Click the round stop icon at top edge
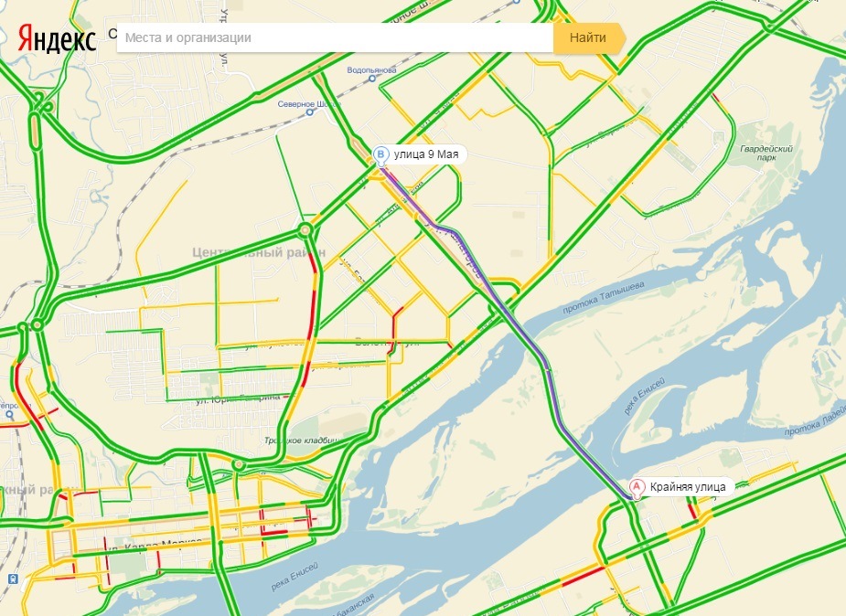 pos(516,2)
